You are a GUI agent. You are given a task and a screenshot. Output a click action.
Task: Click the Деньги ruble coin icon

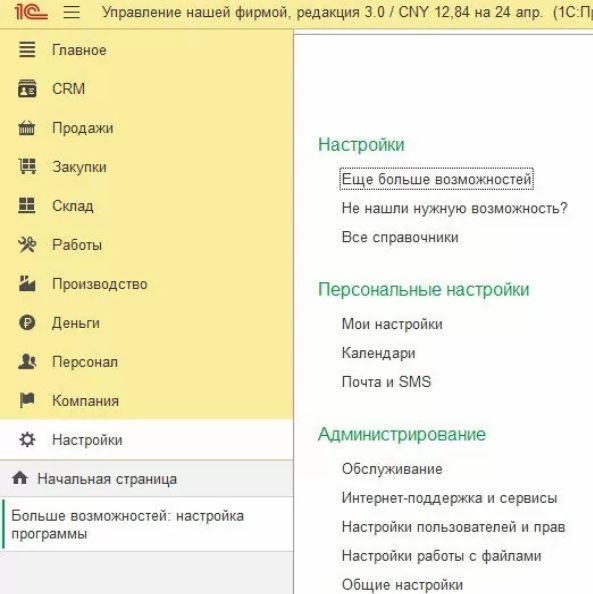(x=27, y=323)
